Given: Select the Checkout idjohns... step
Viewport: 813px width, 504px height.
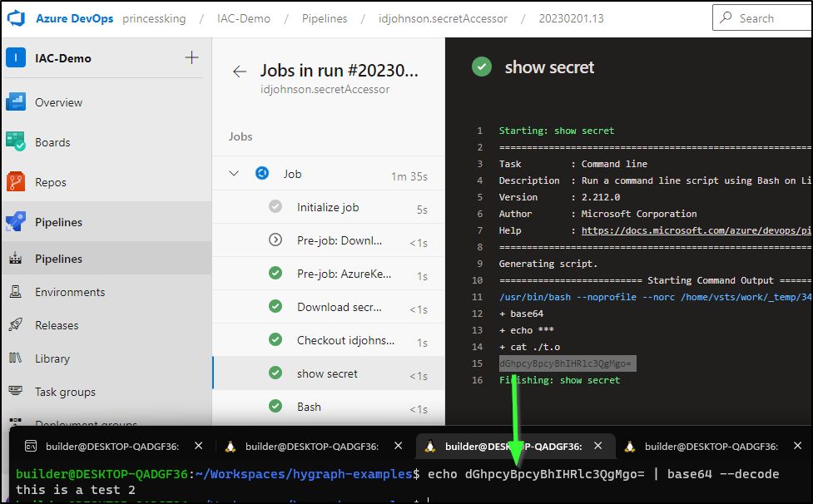Looking at the screenshot, I should [329, 340].
